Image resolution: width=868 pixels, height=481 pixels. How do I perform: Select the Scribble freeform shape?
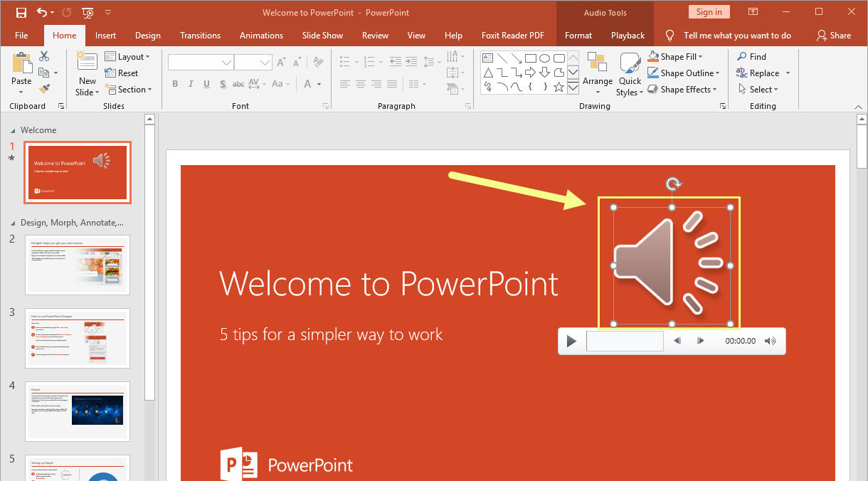488,88
